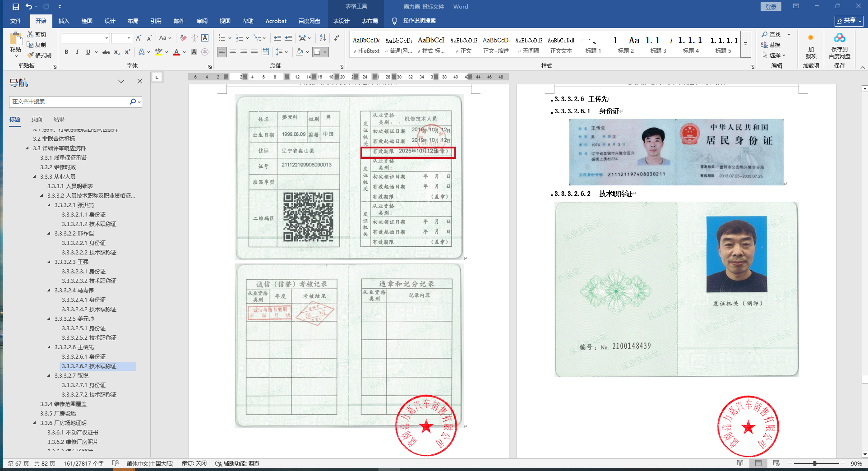This screenshot has height=471, width=868.
Task: Apply numbered list formatting
Action: coord(239,38)
